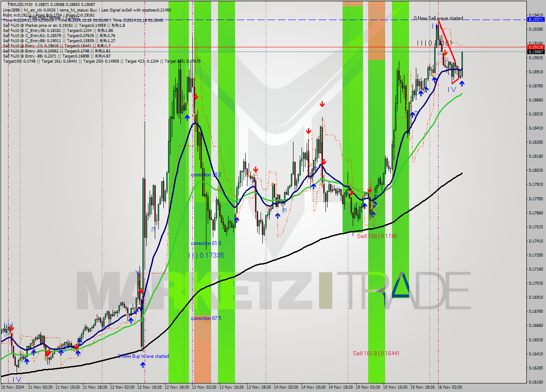Click the '10 Nov 2024' time axis label

click(12, 387)
